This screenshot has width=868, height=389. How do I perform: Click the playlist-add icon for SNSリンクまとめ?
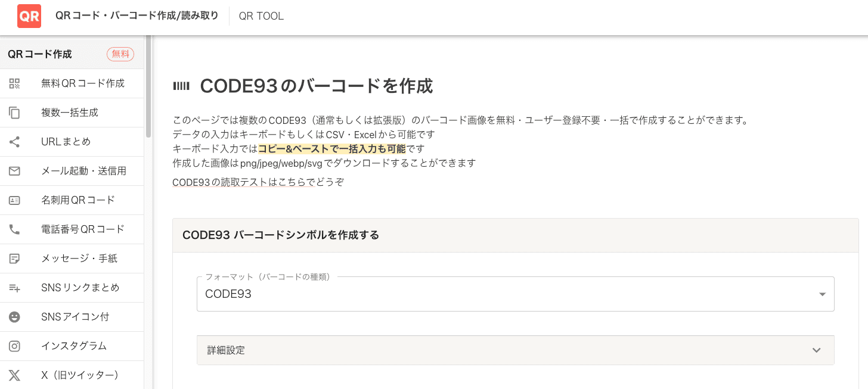[14, 288]
